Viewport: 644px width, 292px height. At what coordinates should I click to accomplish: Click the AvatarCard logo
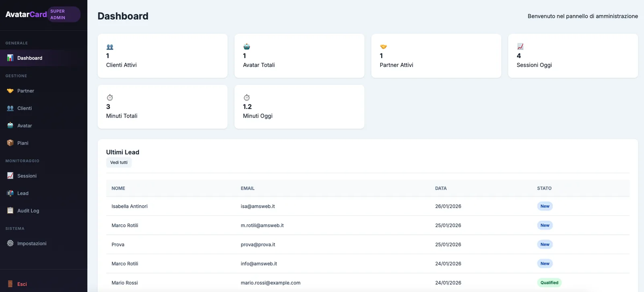click(26, 14)
